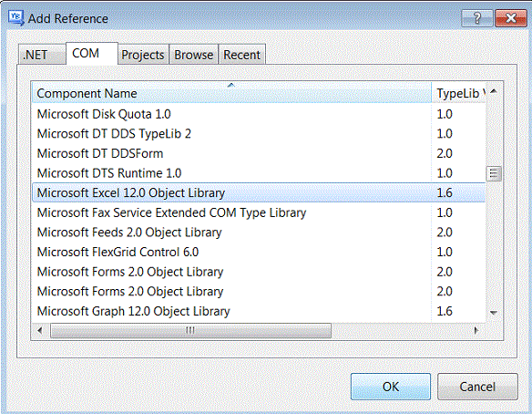Switch to the .NET tab
The height and width of the screenshot is (414, 532).
tap(41, 55)
